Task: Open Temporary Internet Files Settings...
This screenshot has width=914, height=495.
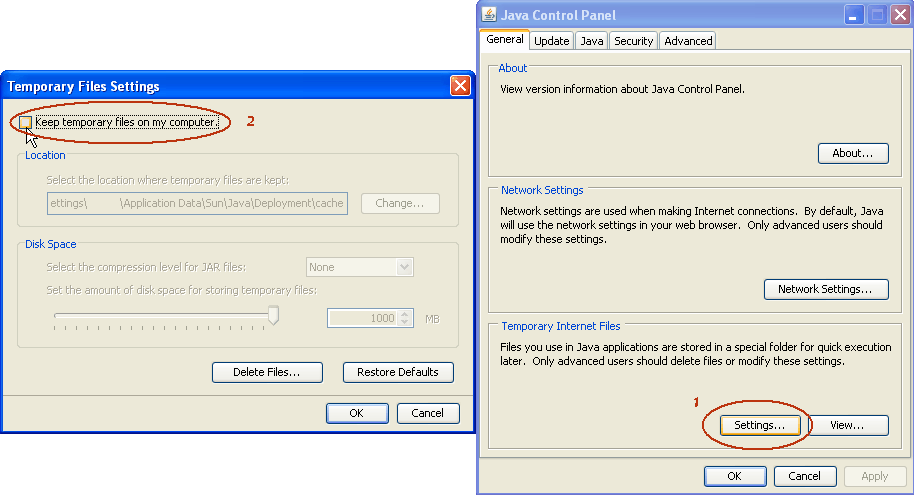Action: pyautogui.click(x=760, y=426)
